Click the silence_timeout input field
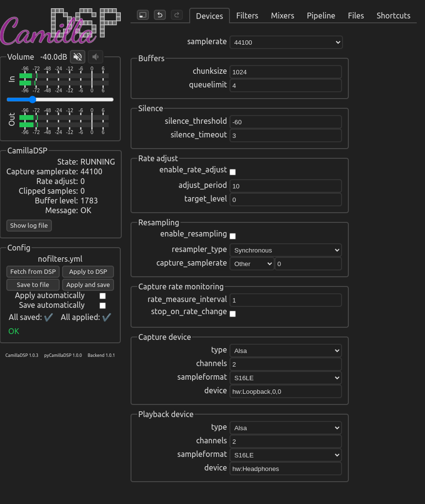This screenshot has width=425, height=504. point(286,135)
